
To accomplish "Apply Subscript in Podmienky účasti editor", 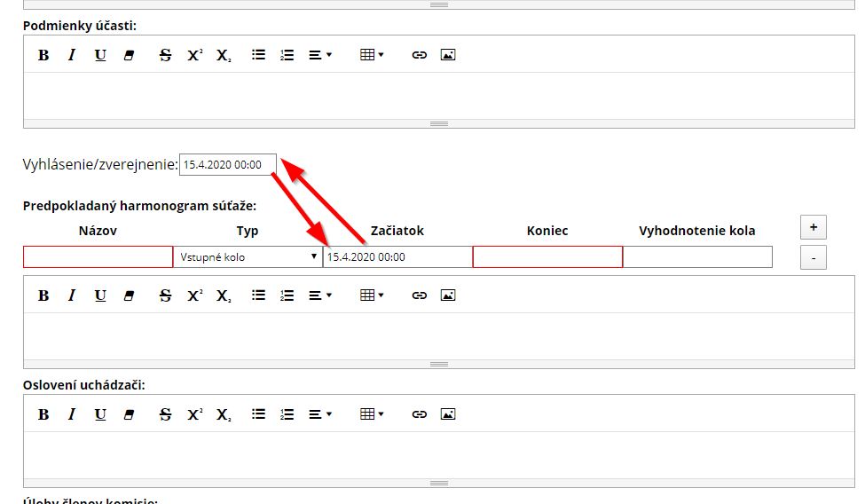I will pos(224,55).
